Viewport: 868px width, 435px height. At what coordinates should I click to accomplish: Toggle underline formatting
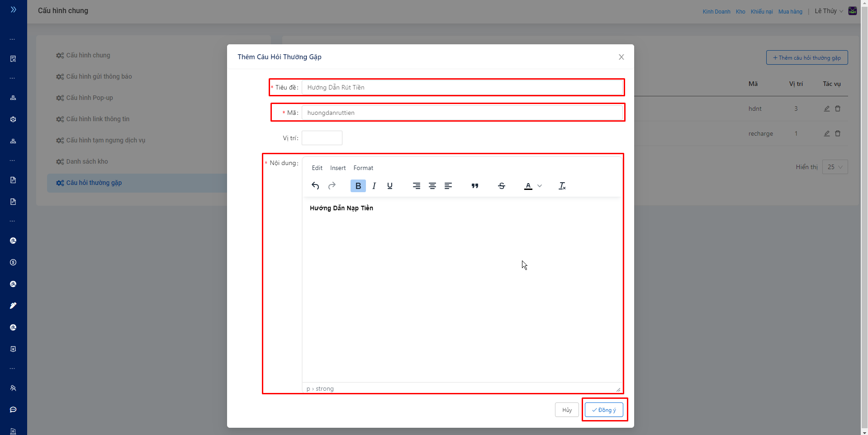(390, 186)
